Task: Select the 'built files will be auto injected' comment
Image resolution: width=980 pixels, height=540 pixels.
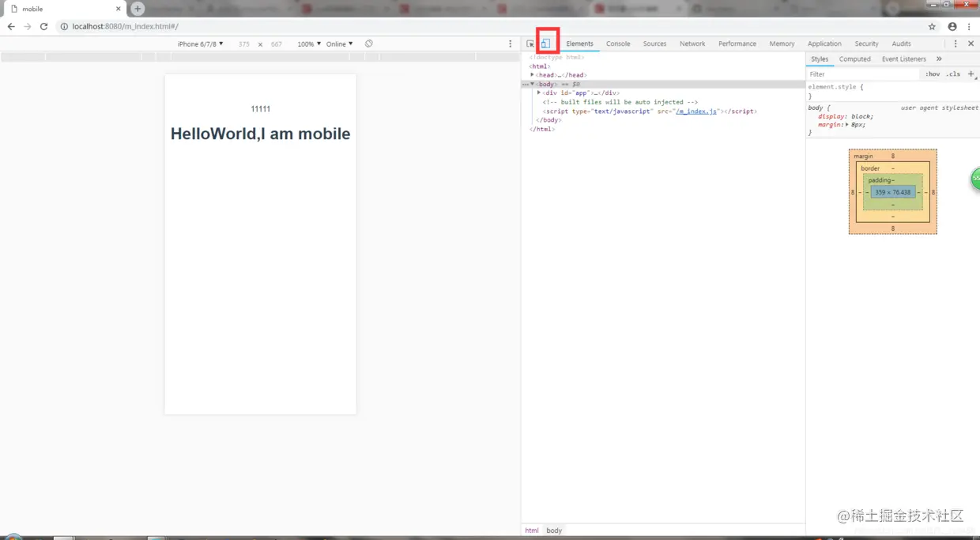Action: pos(620,102)
